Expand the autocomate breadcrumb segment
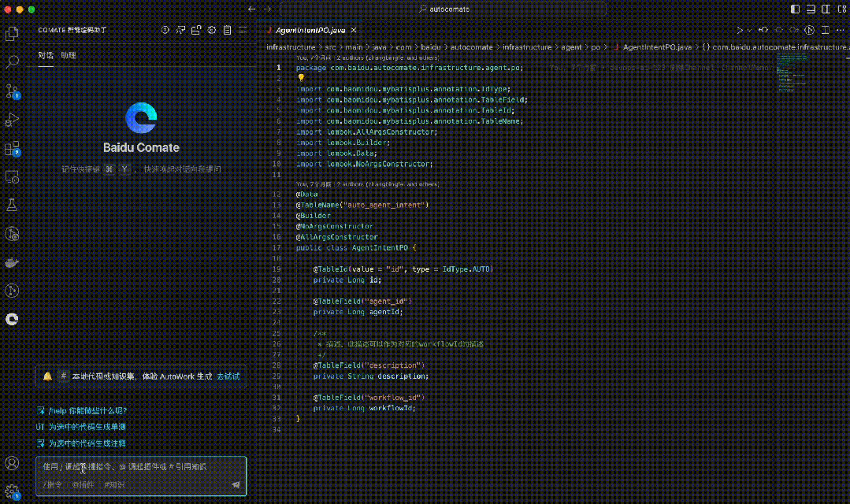The height and width of the screenshot is (504, 850). (472, 47)
